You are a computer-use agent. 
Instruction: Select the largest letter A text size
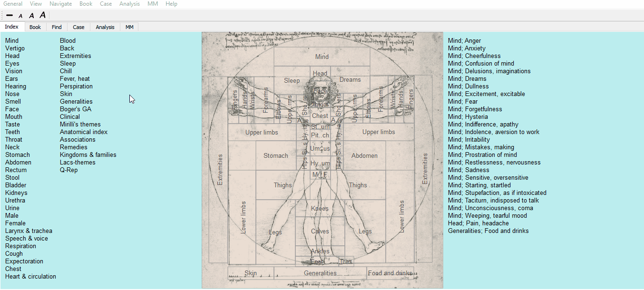[x=43, y=15]
